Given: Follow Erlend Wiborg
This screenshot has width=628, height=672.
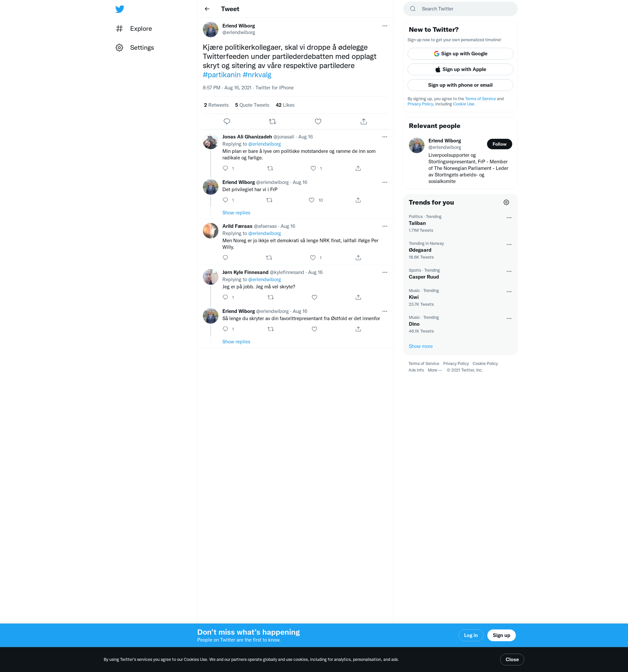Looking at the screenshot, I should click(x=499, y=144).
